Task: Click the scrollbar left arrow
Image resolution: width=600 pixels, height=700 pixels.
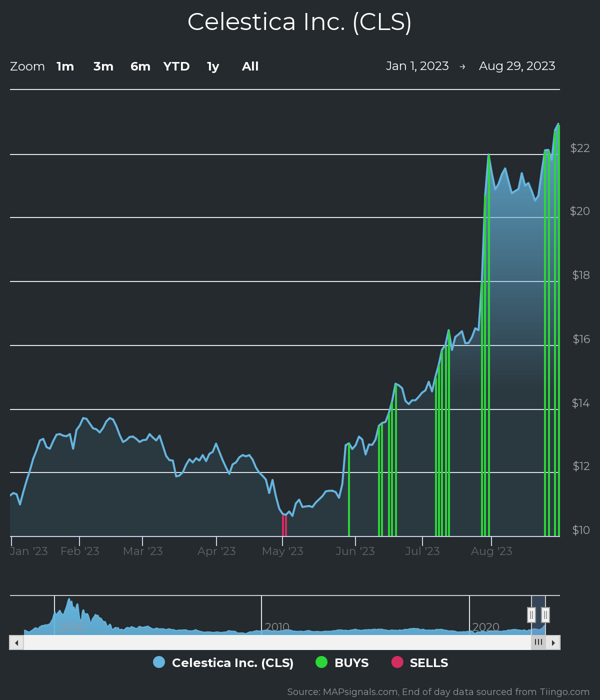Action: [16, 642]
